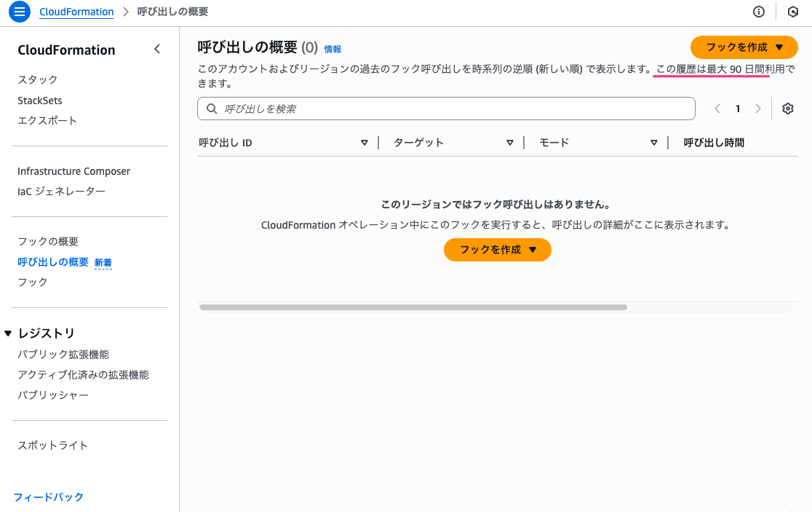The width and height of the screenshot is (812, 512).
Task: Open table preferences gear icon
Action: (x=788, y=109)
